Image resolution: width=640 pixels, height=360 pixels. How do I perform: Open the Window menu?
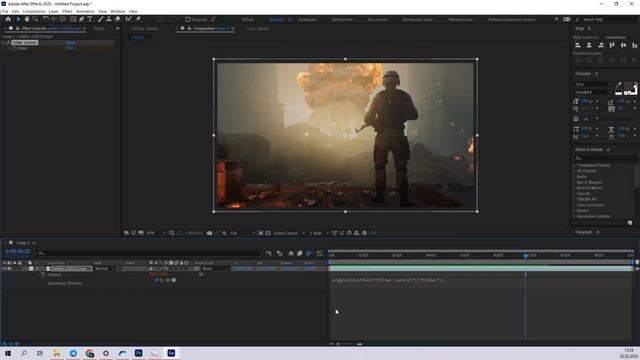click(118, 11)
